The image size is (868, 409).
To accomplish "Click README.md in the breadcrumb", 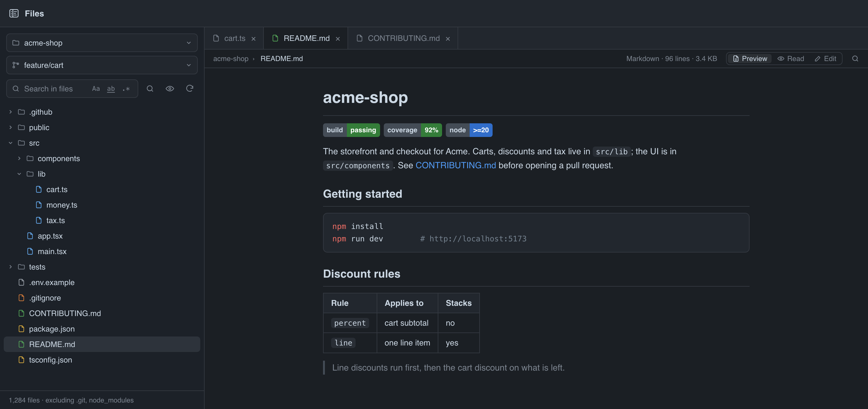I will pos(282,59).
